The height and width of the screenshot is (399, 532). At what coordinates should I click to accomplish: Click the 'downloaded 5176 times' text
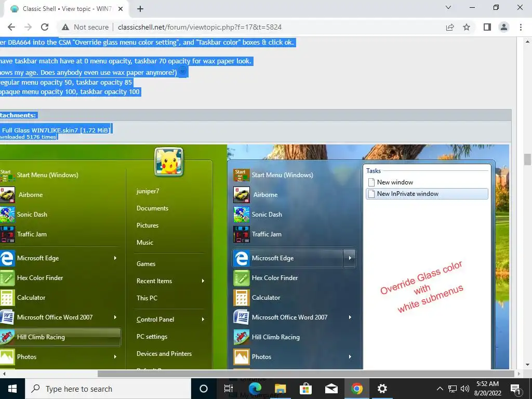pyautogui.click(x=28, y=137)
